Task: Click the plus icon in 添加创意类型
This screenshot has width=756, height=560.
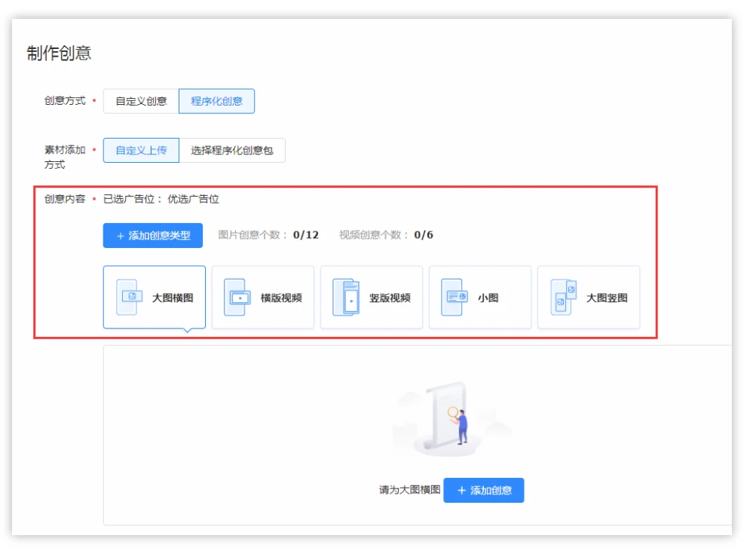Action: 121,236
